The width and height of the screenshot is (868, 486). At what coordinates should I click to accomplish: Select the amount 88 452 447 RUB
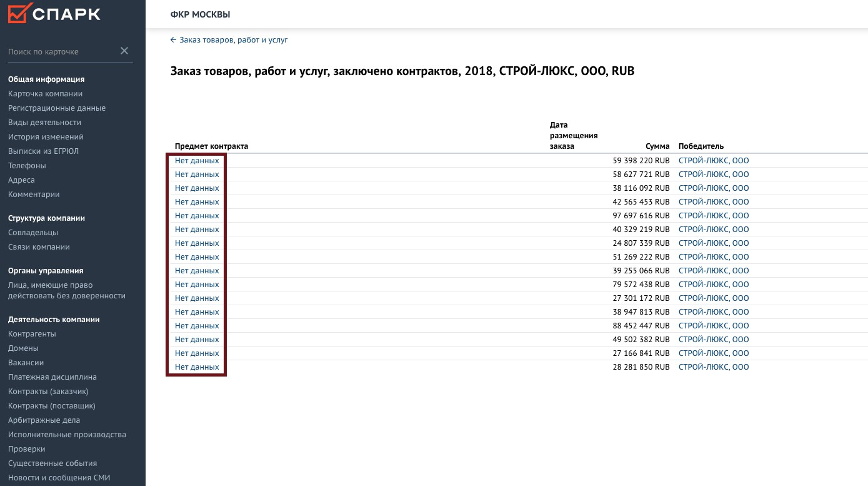pos(641,326)
